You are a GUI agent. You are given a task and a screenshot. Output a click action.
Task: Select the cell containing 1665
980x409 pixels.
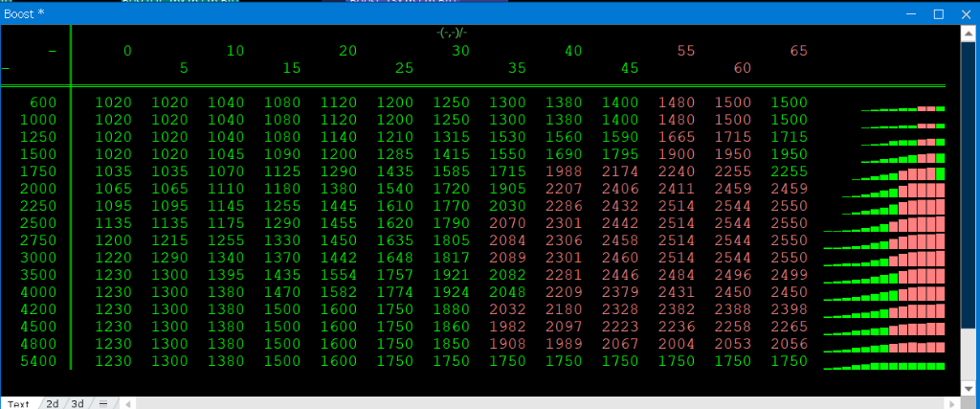tap(676, 137)
